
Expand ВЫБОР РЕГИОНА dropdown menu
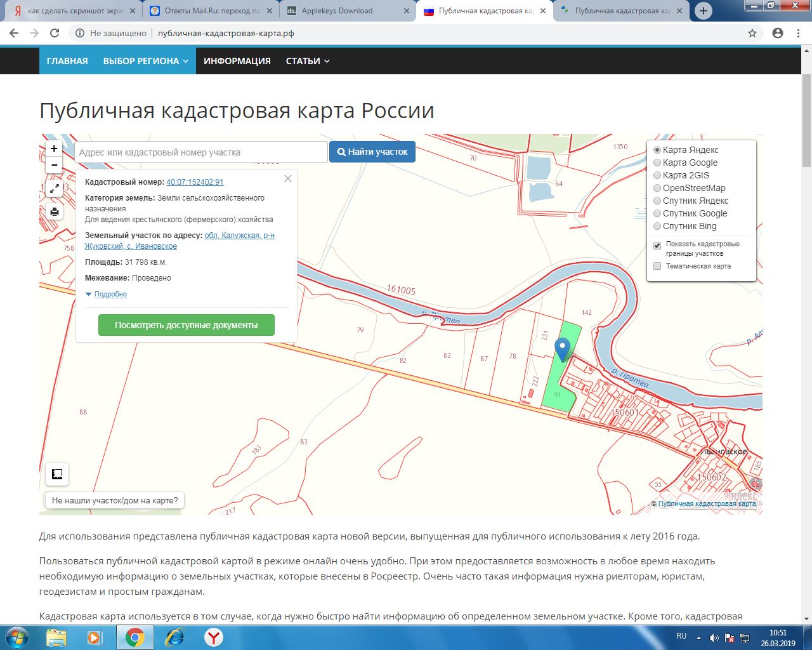coord(146,61)
